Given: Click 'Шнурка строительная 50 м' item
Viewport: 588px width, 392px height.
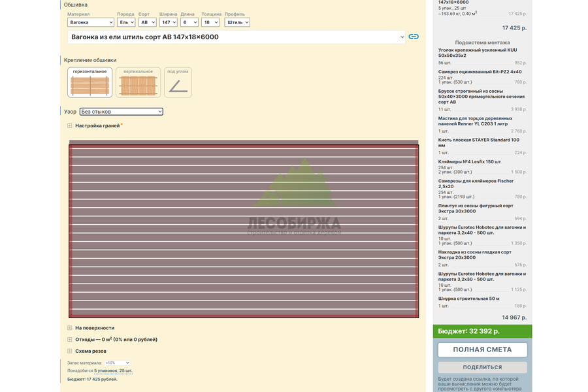Looking at the screenshot, I should tap(468, 299).
